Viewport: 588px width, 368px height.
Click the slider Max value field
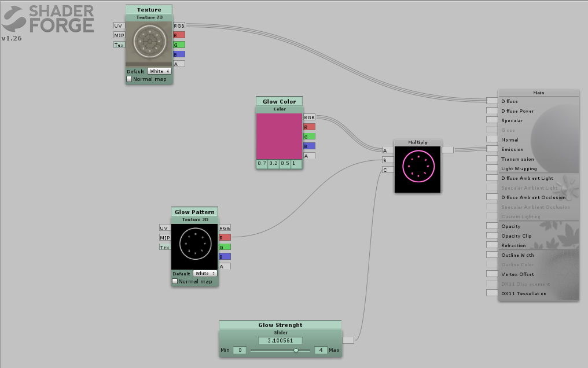tap(321, 350)
